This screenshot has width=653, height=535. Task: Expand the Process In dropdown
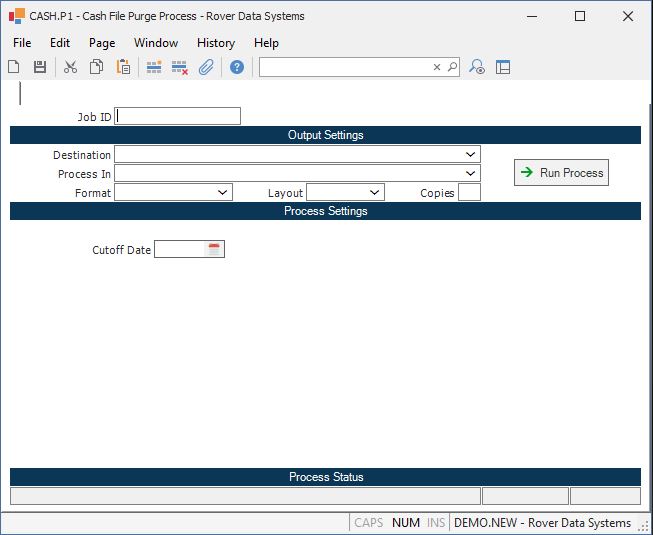[x=470, y=174]
